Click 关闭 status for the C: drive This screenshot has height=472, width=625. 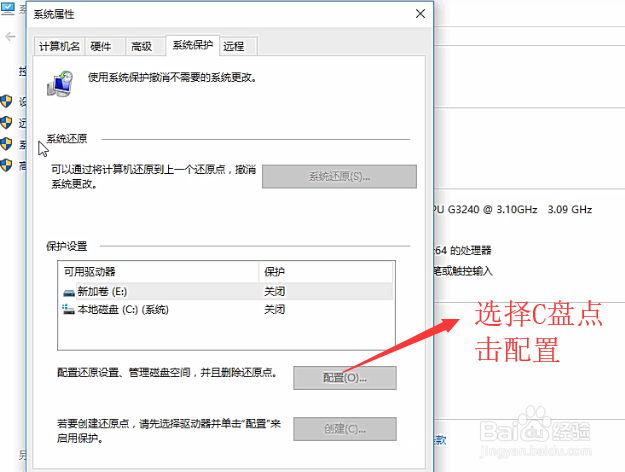275,309
